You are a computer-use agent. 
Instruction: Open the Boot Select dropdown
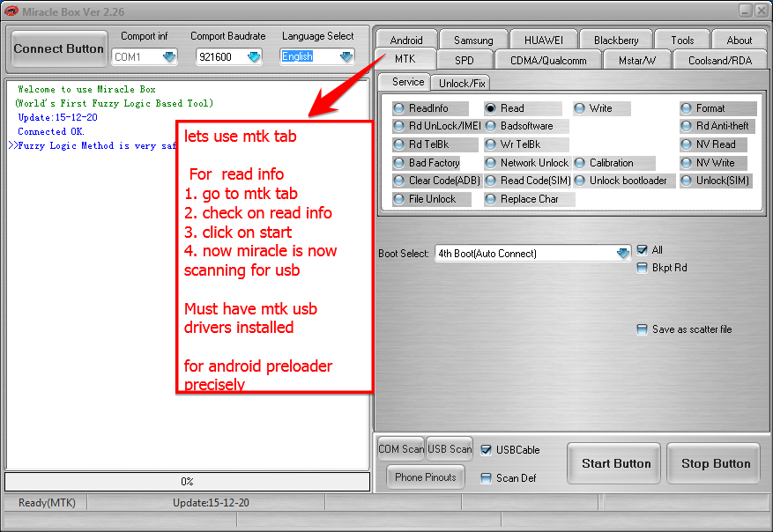[621, 253]
